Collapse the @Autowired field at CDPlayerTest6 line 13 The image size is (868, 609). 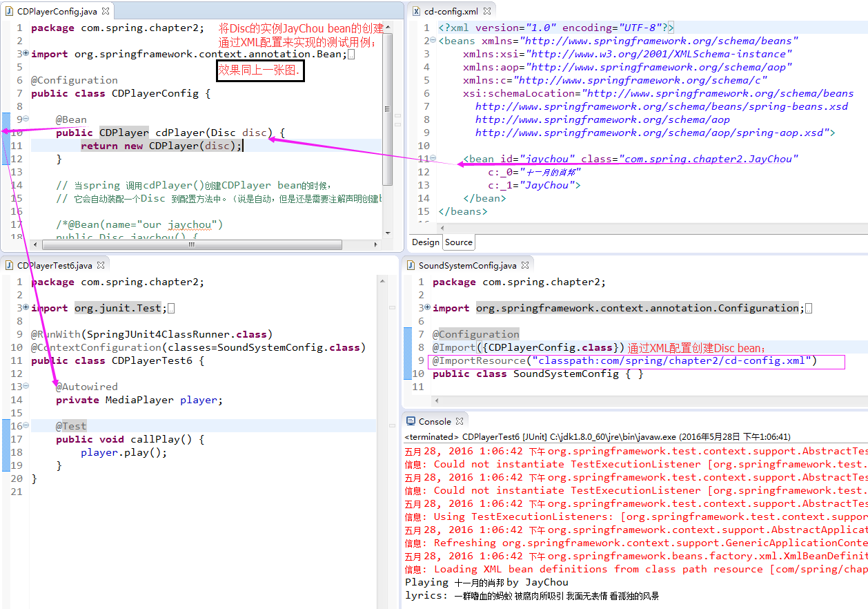coord(26,387)
